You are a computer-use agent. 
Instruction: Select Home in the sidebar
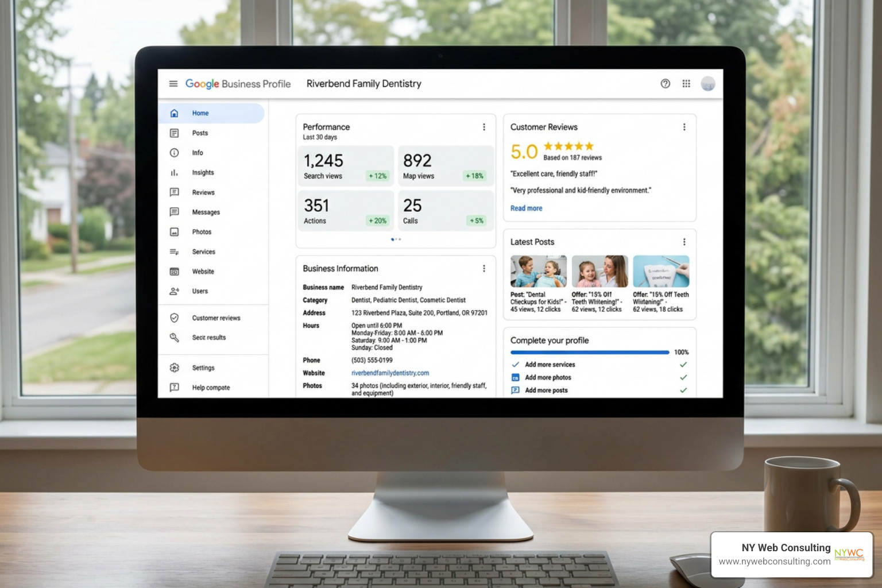(211, 113)
